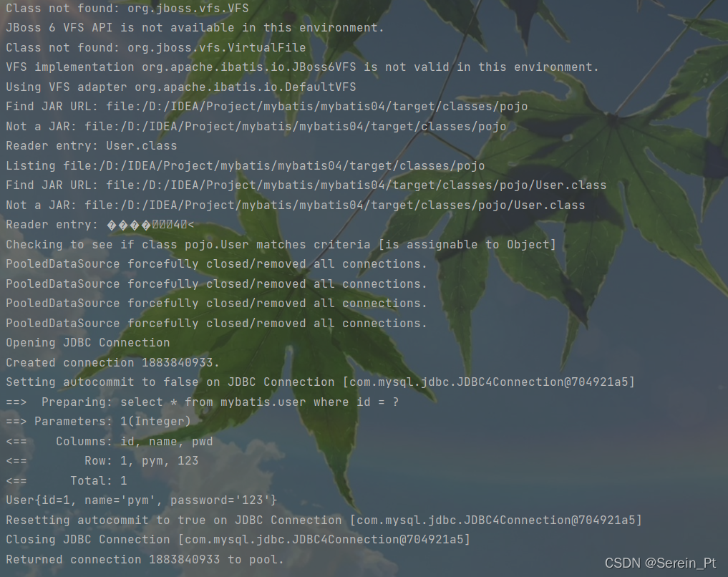Click the 'Not a JAR' User.class file path
Screen dimensions: 728x577
click(x=335, y=205)
